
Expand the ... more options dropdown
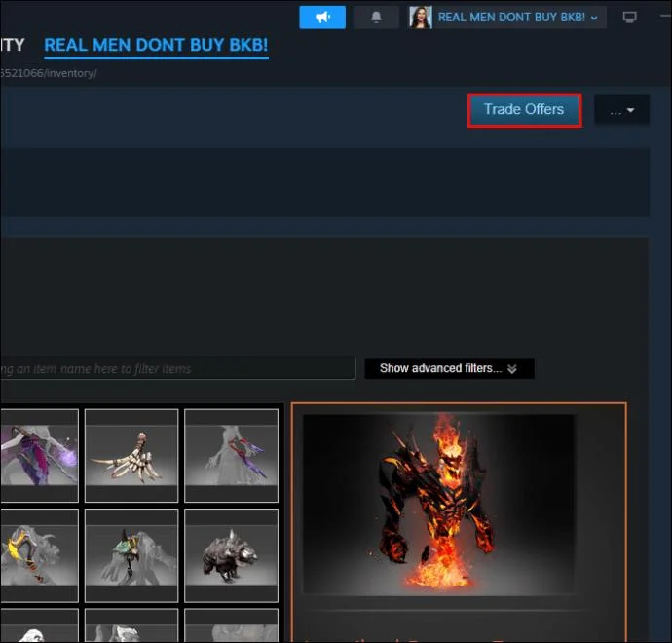click(x=621, y=110)
